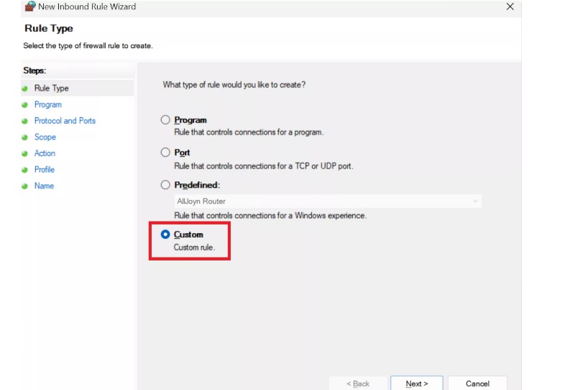Click the green bullet beside Name

24,186
